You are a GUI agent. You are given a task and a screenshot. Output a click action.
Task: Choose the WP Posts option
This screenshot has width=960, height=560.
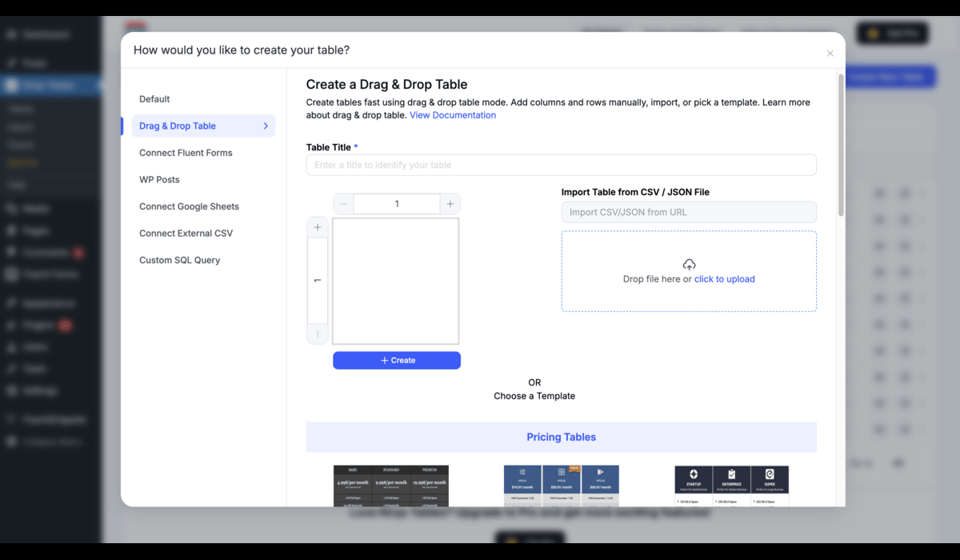click(159, 180)
